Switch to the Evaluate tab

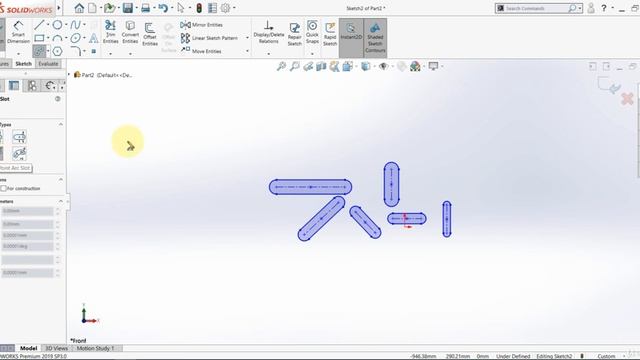48,64
